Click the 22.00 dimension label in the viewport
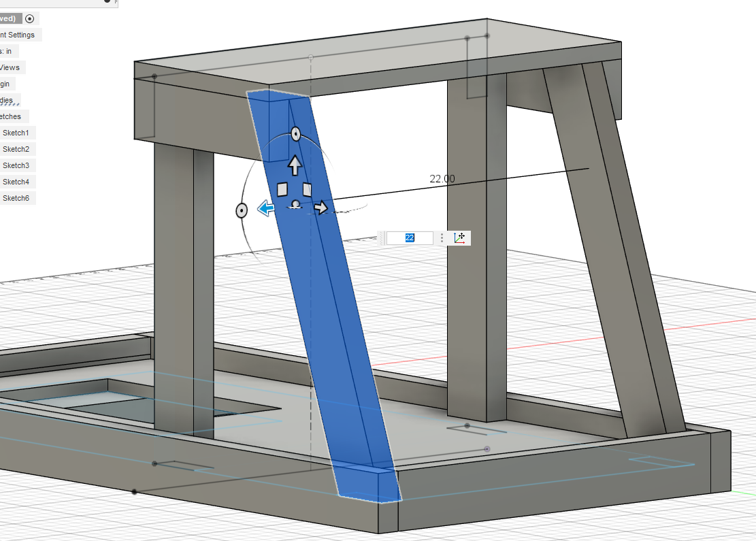756x541 pixels. pyautogui.click(x=442, y=178)
